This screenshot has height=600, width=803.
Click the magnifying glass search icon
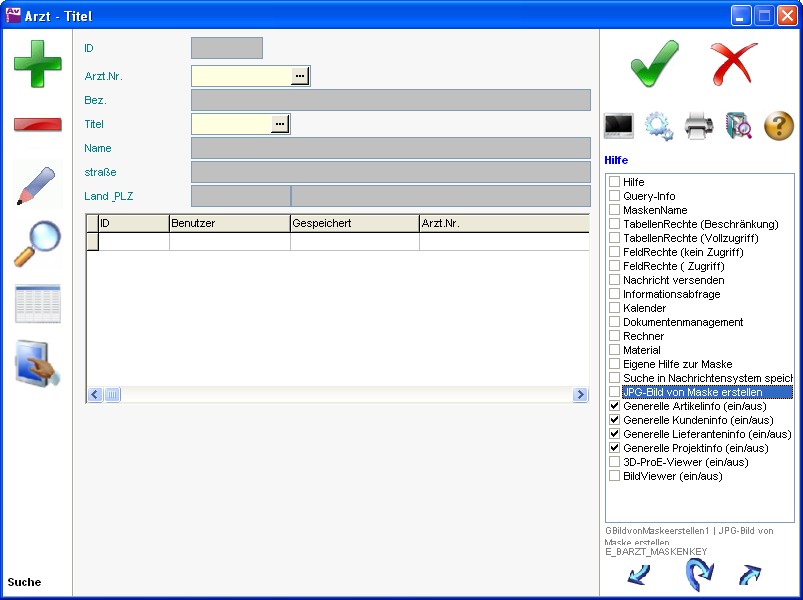pyautogui.click(x=37, y=245)
